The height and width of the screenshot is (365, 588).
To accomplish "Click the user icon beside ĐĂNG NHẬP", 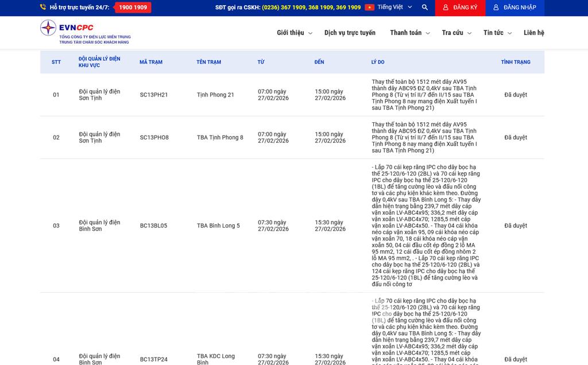I will click(496, 7).
